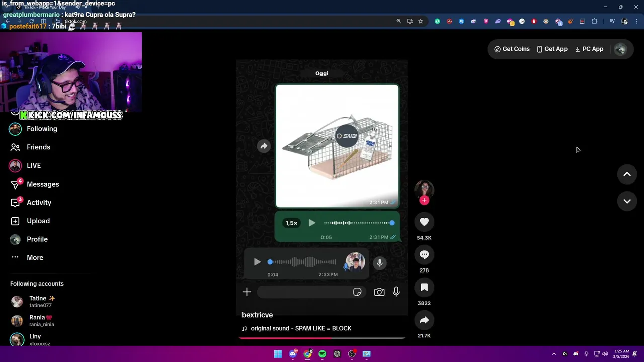The image size is (644, 362).
Task: Click the camera icon in the chat bar
Action: coord(379,292)
